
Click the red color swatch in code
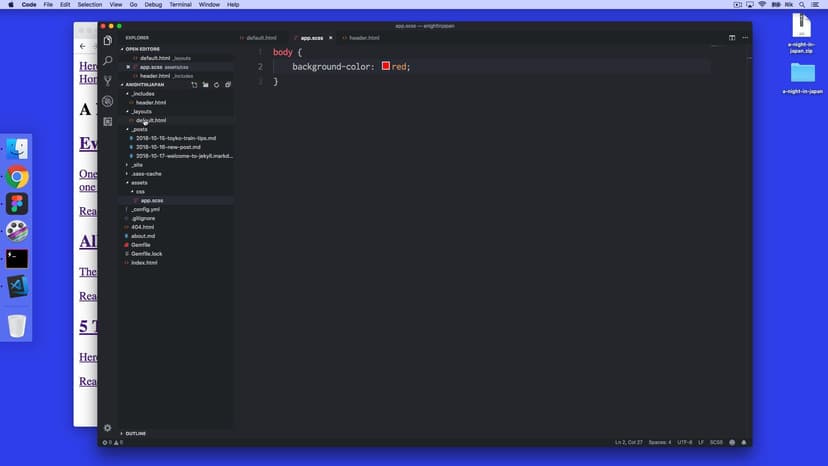click(x=386, y=66)
